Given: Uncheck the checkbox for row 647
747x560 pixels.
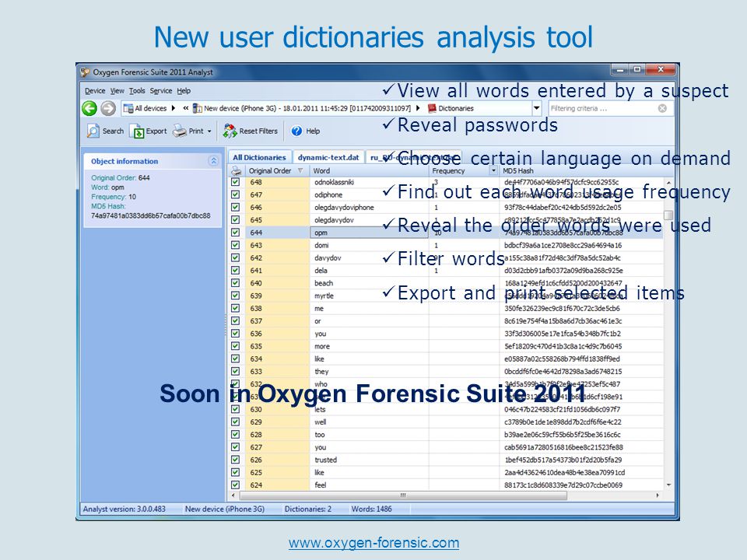Looking at the screenshot, I should click(235, 194).
